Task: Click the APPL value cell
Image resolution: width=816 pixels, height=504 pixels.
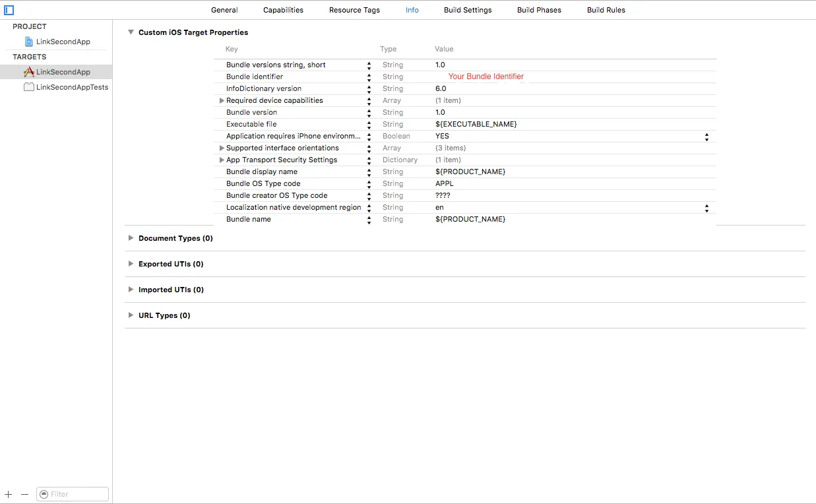Action: (445, 183)
